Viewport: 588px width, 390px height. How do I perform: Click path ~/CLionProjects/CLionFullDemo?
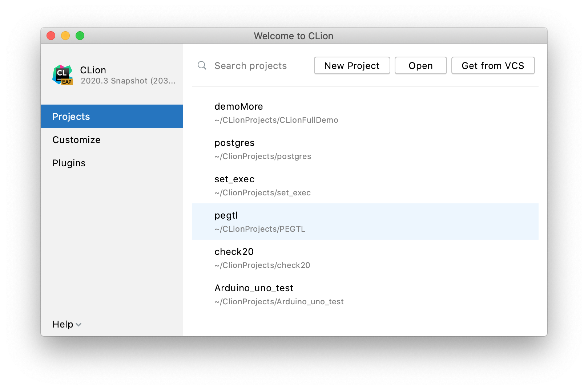pyautogui.click(x=276, y=120)
